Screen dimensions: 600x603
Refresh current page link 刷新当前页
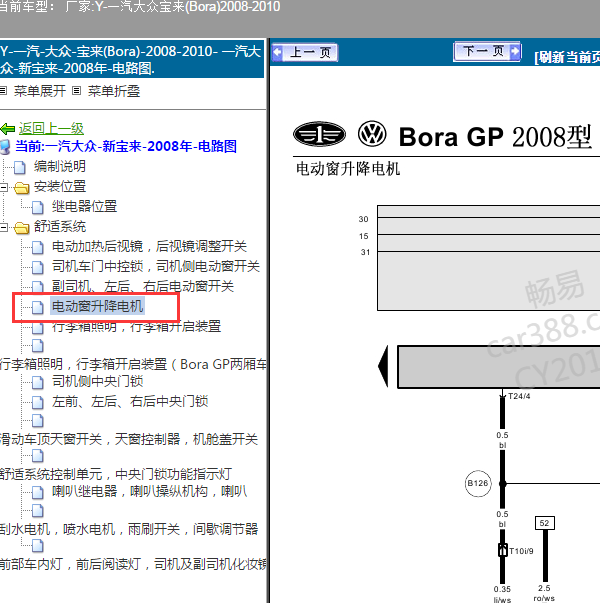pyautogui.click(x=567, y=58)
